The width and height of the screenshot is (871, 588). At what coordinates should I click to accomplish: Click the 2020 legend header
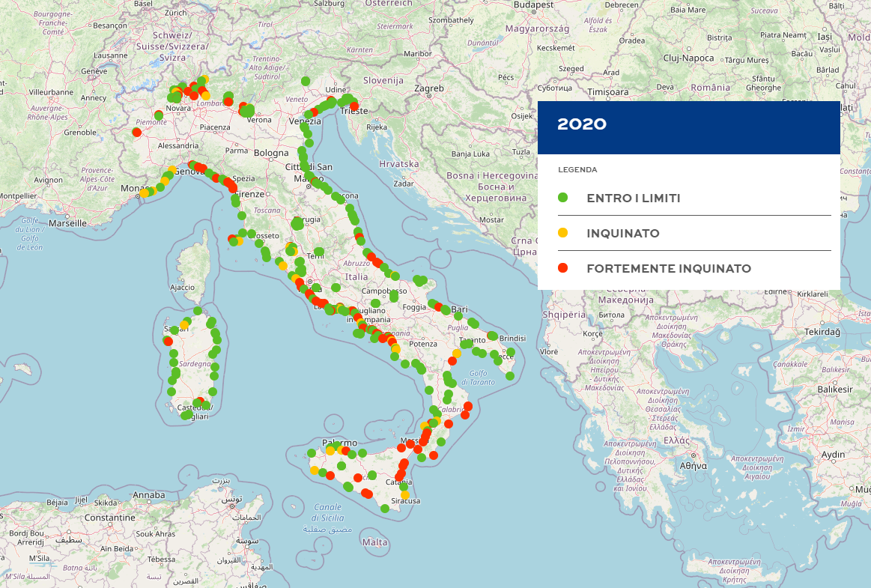[x=582, y=125]
